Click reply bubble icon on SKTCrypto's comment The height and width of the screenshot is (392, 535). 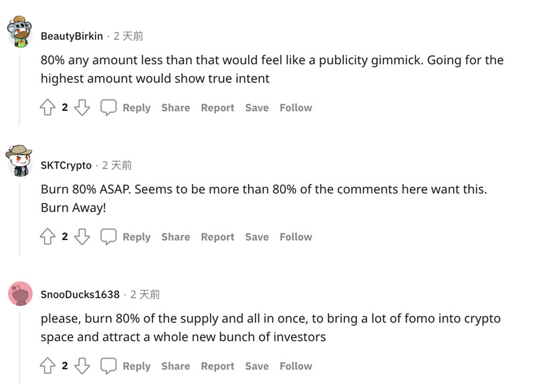(108, 237)
